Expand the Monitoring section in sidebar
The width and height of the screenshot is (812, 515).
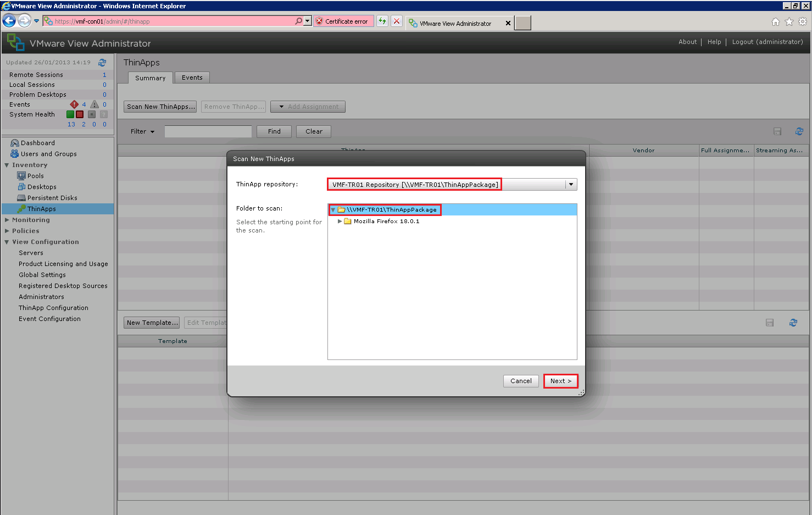[7, 220]
